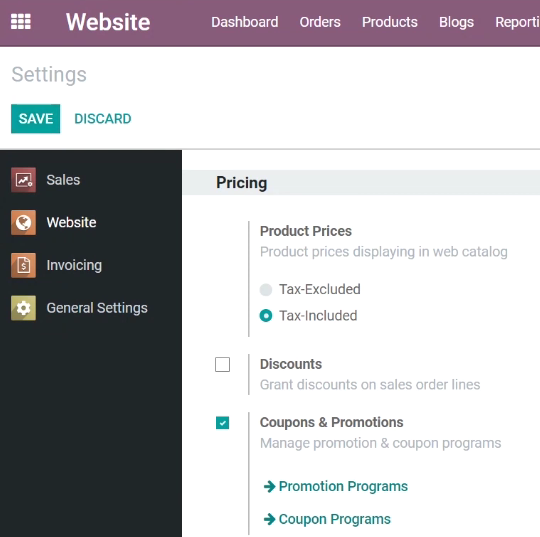Image resolution: width=540 pixels, height=537 pixels.
Task: Click the Sales settings icon
Action: point(23,180)
